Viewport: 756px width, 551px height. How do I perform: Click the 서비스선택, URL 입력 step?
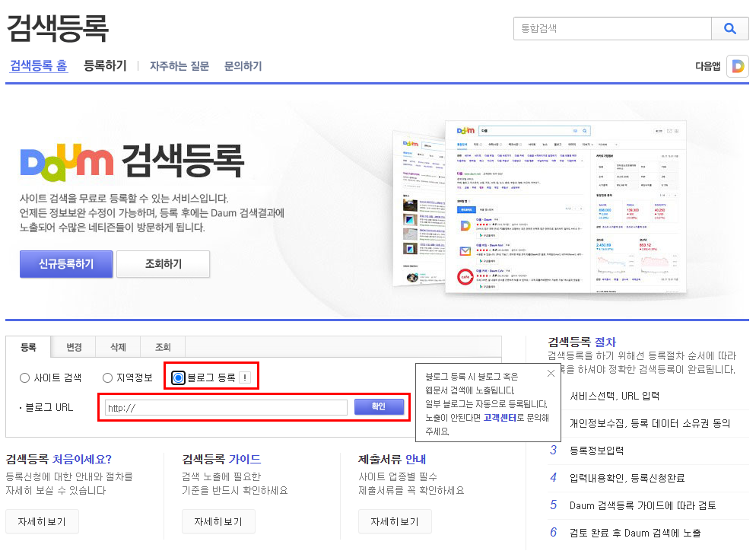click(x=615, y=396)
